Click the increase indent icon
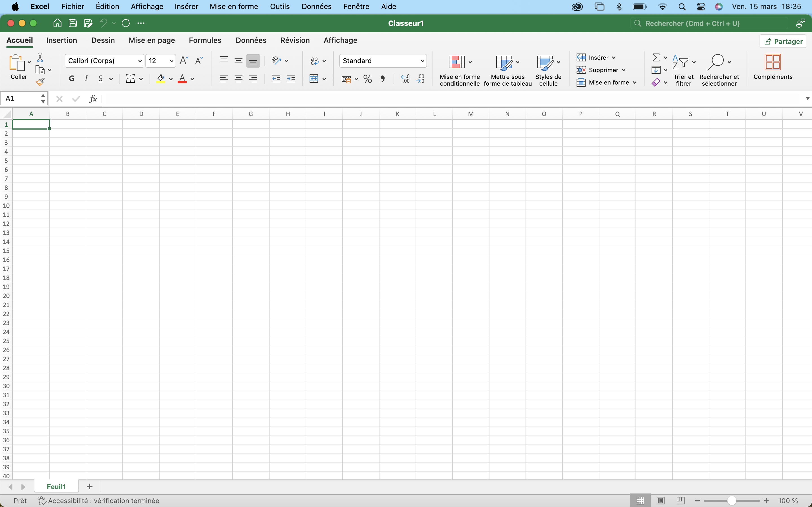This screenshot has height=507, width=812. 291,79
